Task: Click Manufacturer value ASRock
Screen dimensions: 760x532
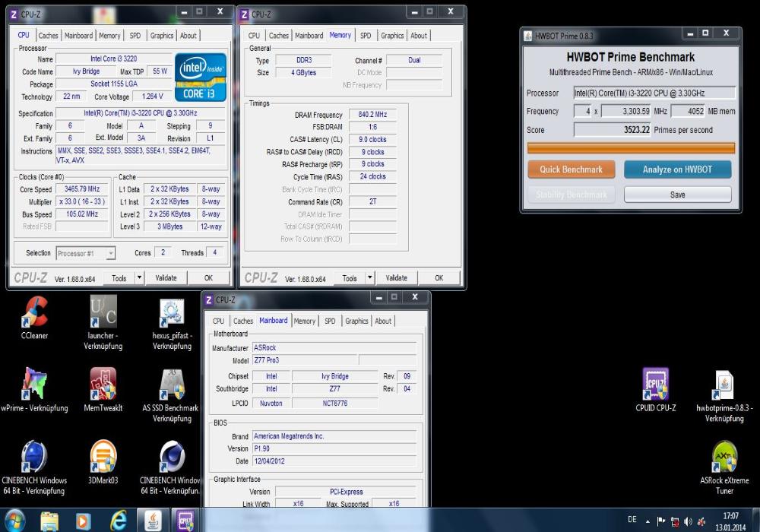Action: (x=334, y=347)
